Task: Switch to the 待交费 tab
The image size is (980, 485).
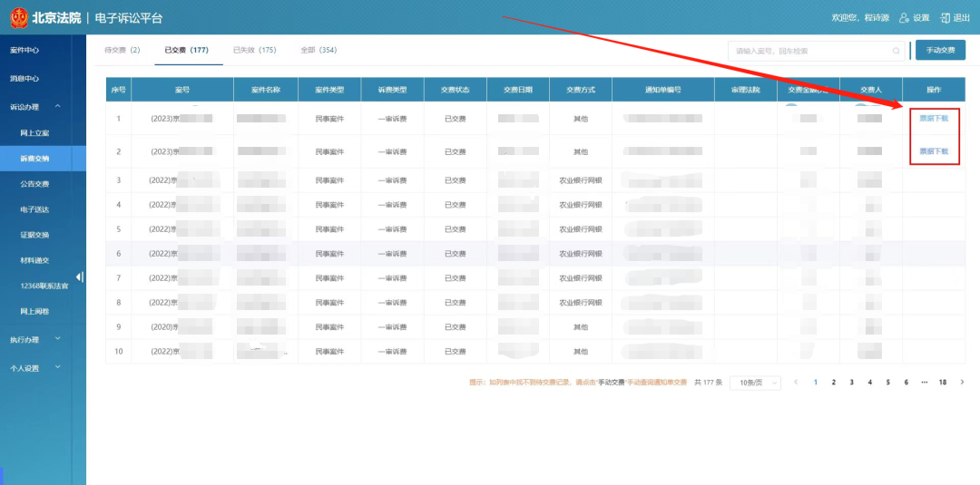Action: (x=122, y=50)
